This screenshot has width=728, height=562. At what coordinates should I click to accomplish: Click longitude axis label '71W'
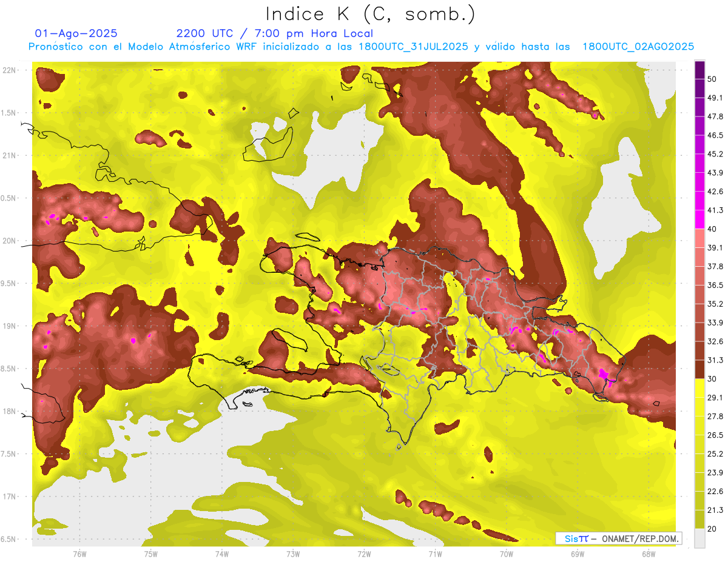435,554
